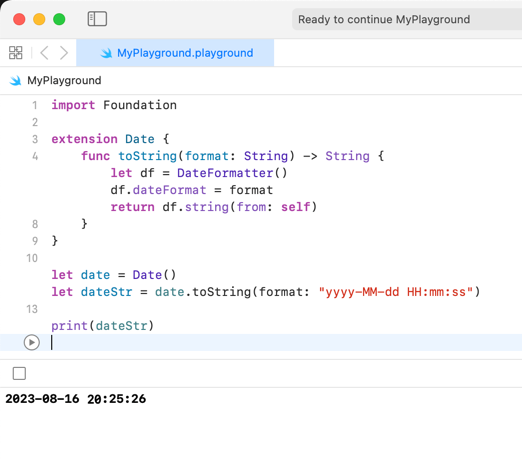
Task: Click the toString function name in code
Action: coord(147,156)
